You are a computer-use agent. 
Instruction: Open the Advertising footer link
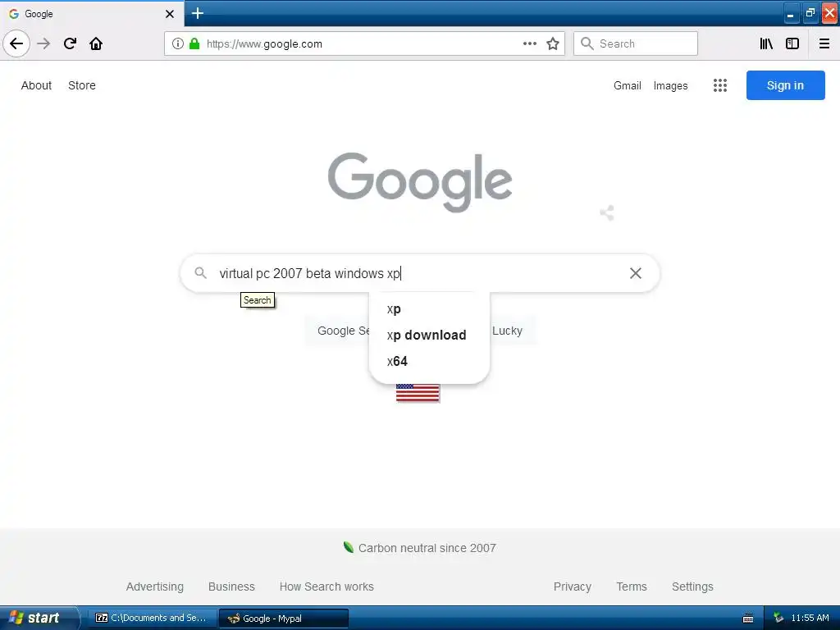pyautogui.click(x=155, y=587)
